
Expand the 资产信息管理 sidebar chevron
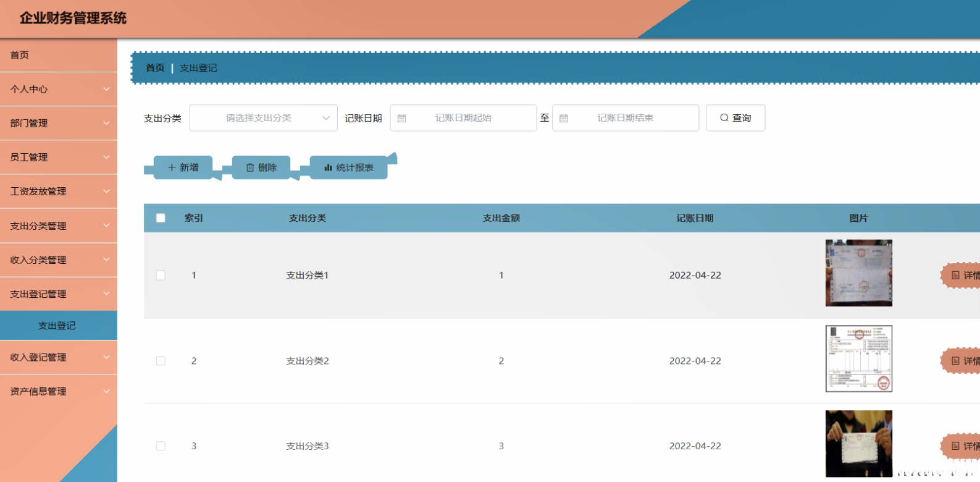(106, 391)
